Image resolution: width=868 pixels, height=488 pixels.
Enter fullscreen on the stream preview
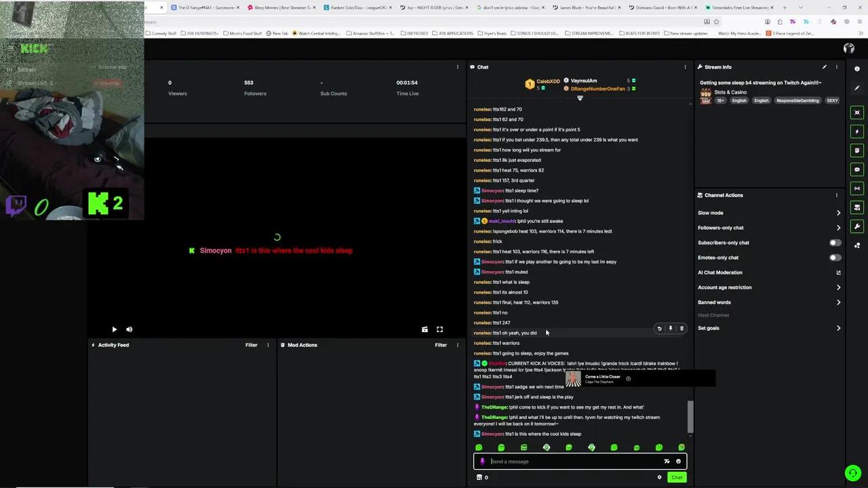click(439, 329)
